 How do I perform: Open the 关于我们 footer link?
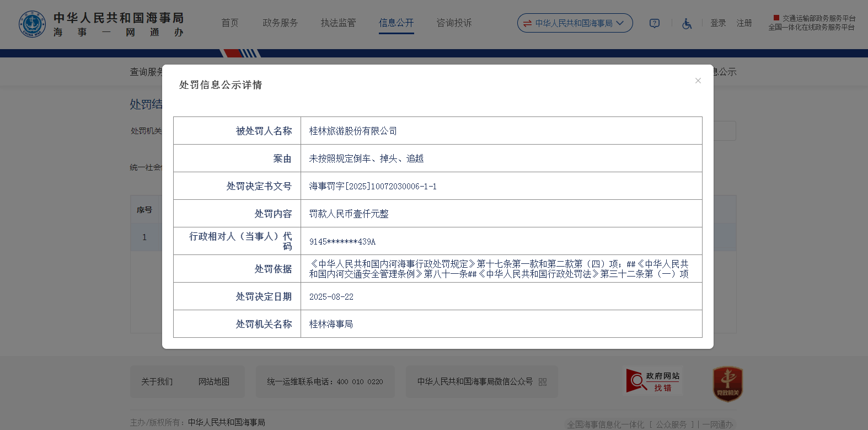point(157,382)
